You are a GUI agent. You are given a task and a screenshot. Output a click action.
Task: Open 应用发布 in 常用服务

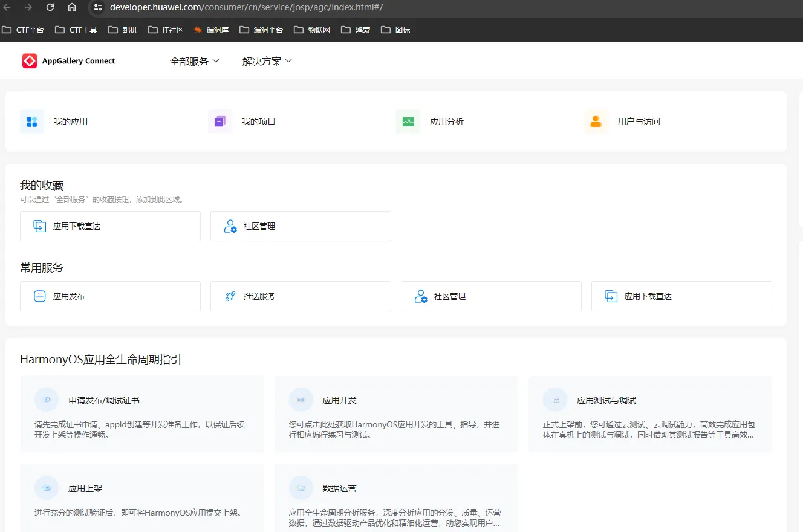(x=110, y=296)
